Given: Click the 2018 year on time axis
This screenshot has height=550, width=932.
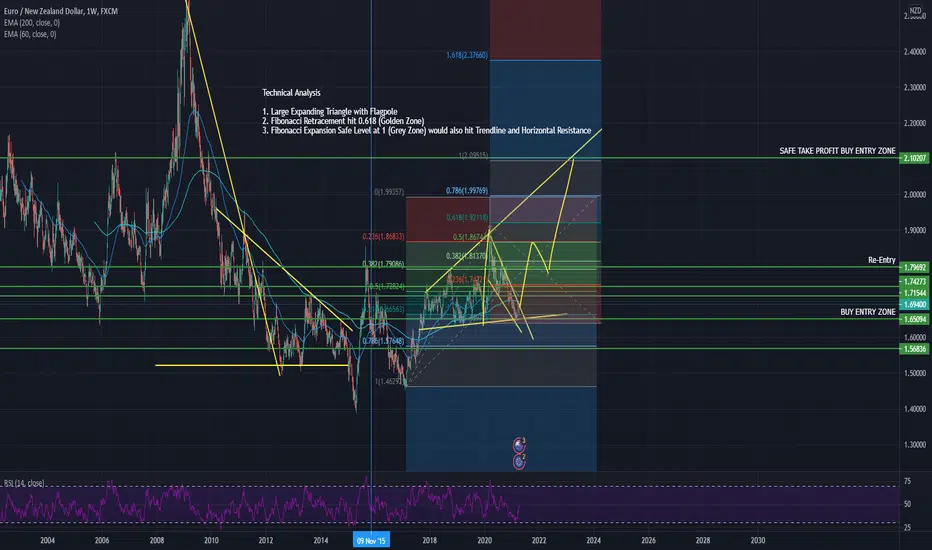Looking at the screenshot, I should [429, 540].
